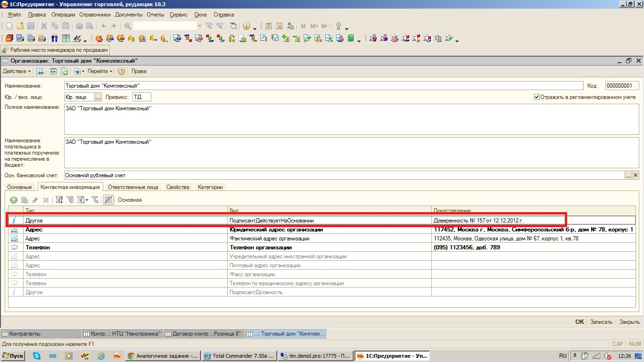Switch to the Ответственные лица tab

tap(133, 187)
